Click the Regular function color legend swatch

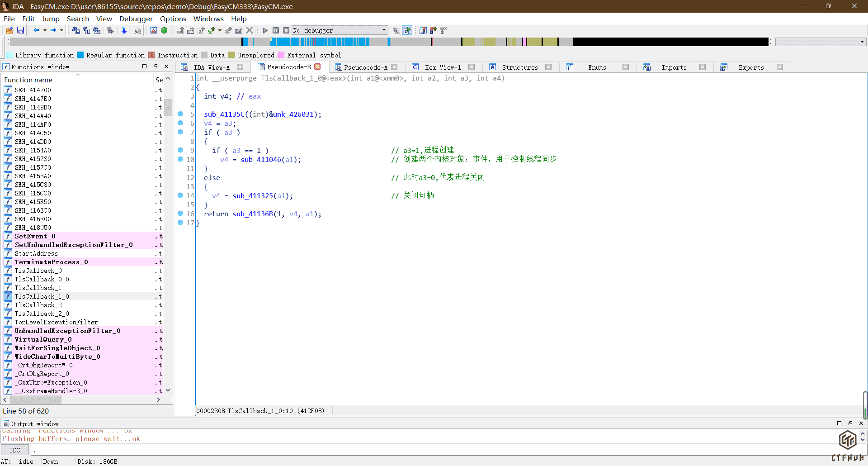(x=80, y=55)
